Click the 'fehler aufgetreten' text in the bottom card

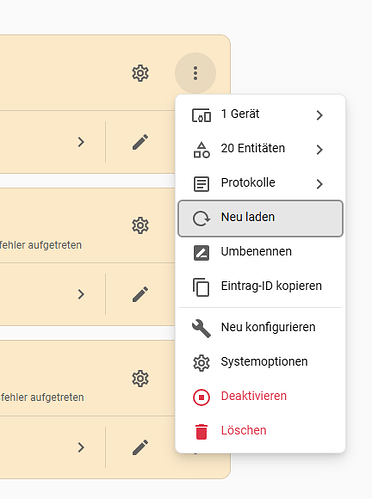point(42,397)
